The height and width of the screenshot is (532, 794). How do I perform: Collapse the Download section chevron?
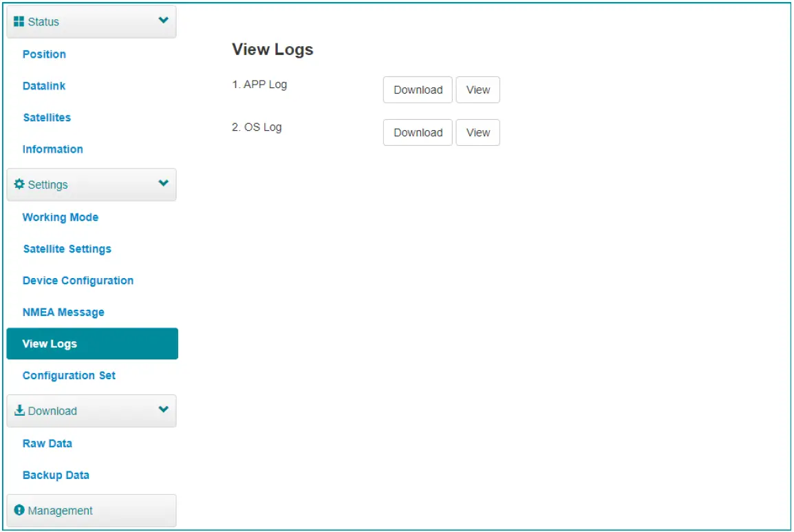[163, 409]
